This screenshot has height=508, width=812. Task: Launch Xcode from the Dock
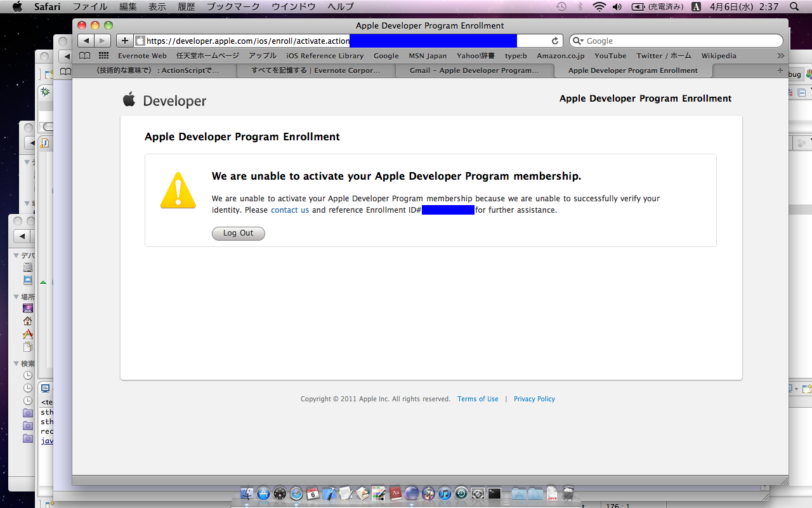330,493
